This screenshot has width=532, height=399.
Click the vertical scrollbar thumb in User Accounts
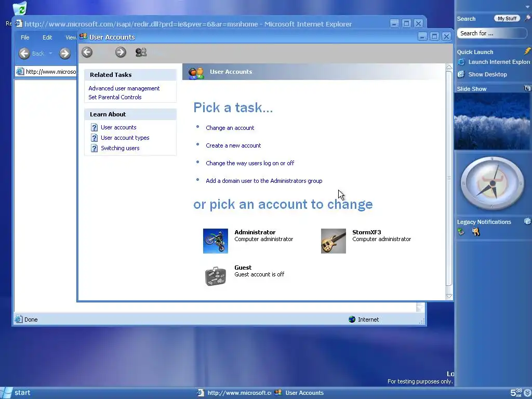click(x=449, y=178)
